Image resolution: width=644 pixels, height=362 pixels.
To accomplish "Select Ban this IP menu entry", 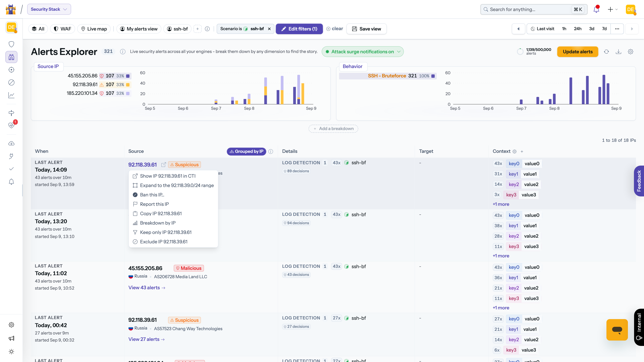I will (173, 195).
